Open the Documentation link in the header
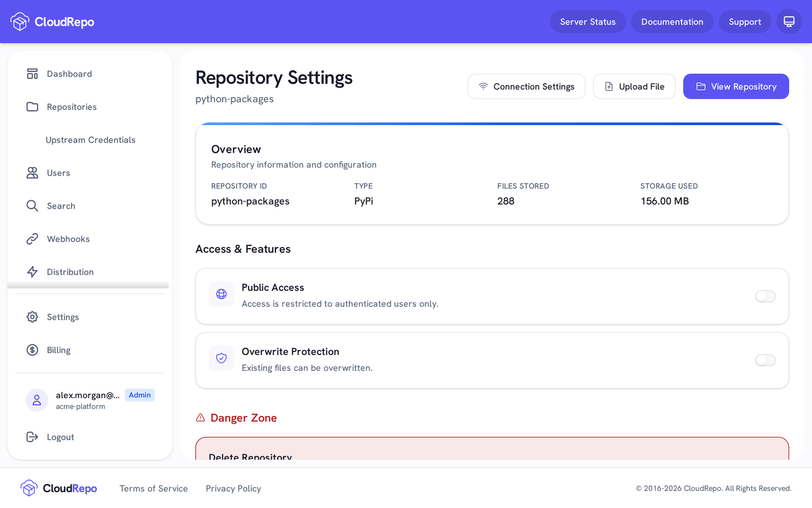 (x=672, y=22)
